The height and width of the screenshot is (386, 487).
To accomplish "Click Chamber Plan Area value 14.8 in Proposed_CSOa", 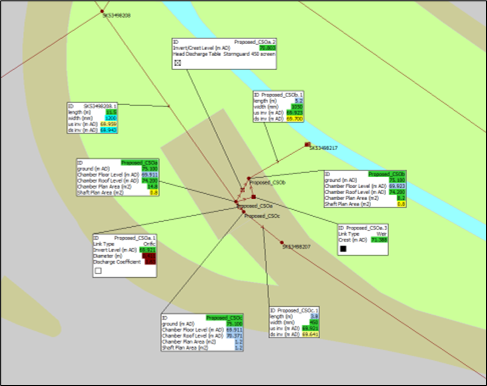I will pos(153,187).
